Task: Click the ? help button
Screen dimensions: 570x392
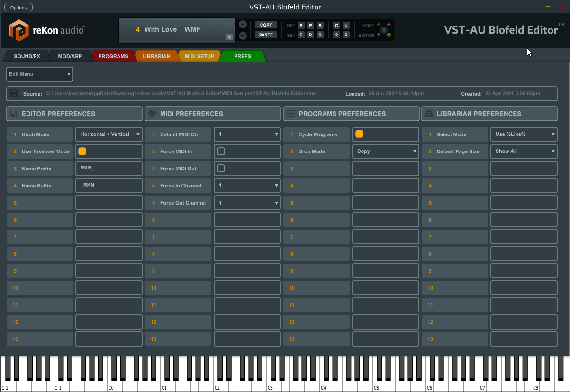Action: (x=336, y=35)
